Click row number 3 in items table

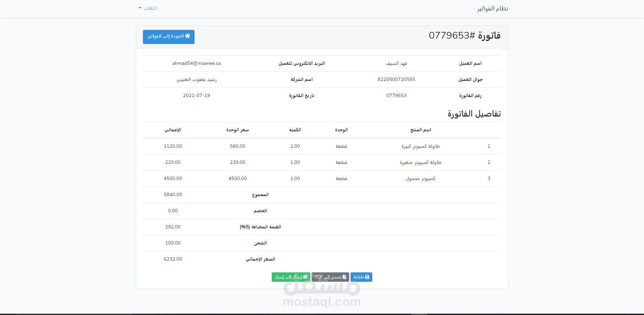489,178
